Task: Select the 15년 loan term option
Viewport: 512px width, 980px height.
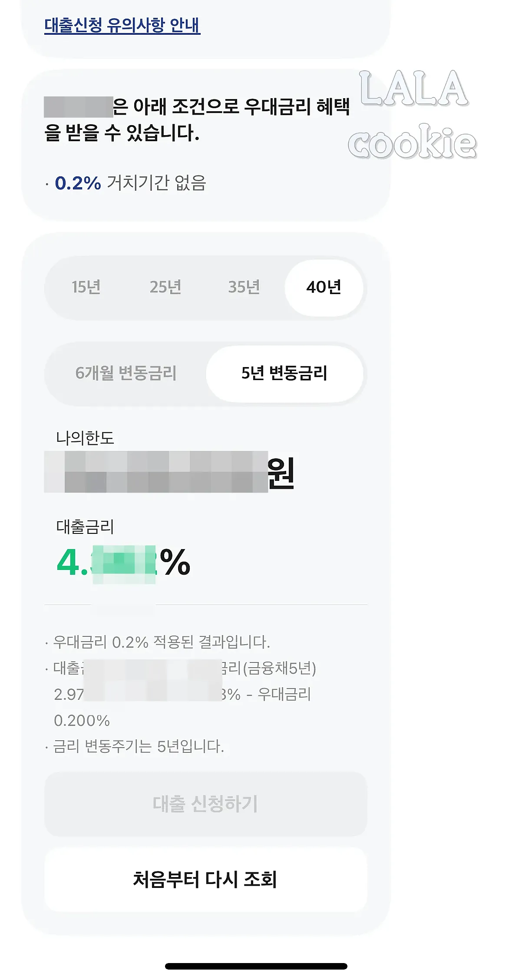Action: (87, 287)
